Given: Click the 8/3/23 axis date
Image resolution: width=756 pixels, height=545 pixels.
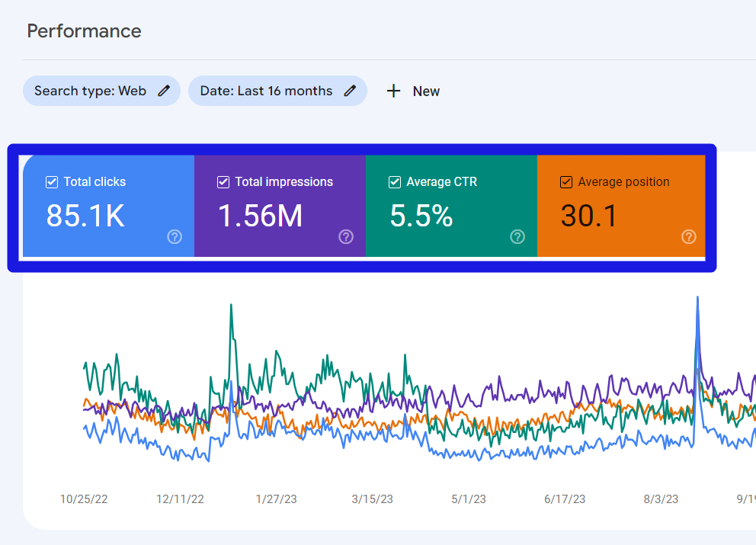Looking at the screenshot, I should coord(661,499).
